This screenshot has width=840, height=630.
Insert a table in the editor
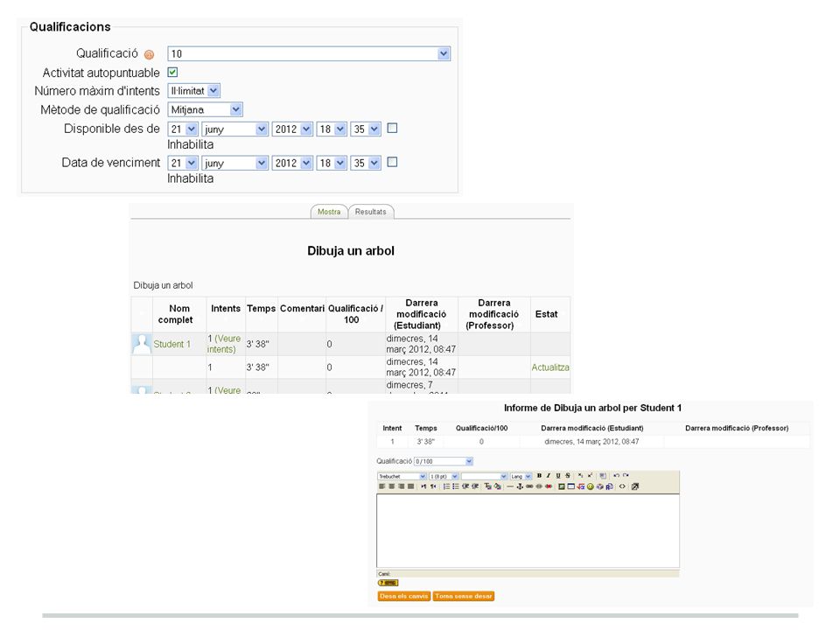571,486
